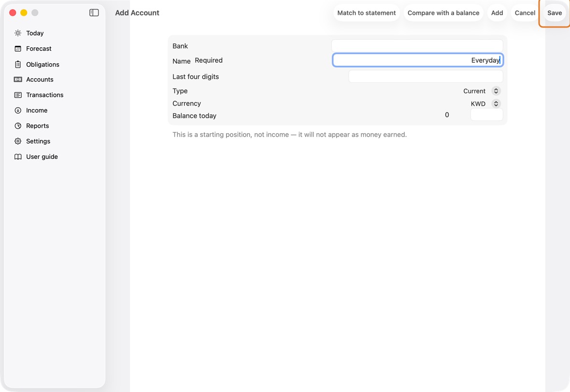
Task: Select the Accounts banknote icon
Action: [18, 80]
